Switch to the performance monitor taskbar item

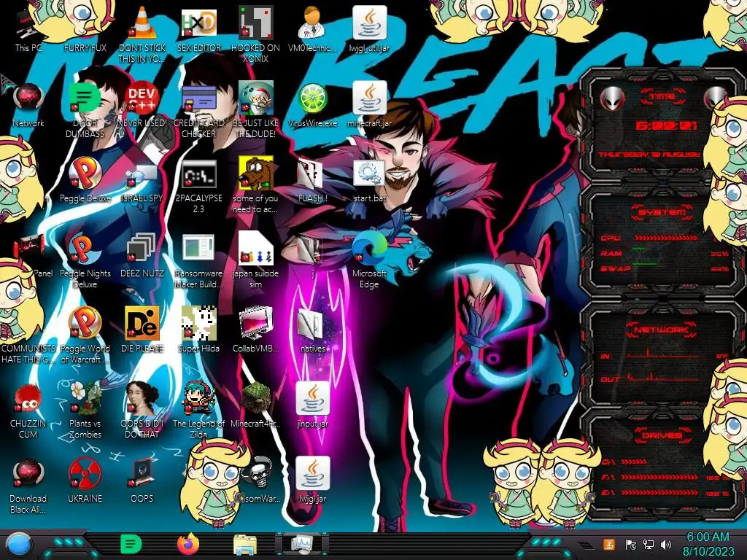[x=302, y=544]
